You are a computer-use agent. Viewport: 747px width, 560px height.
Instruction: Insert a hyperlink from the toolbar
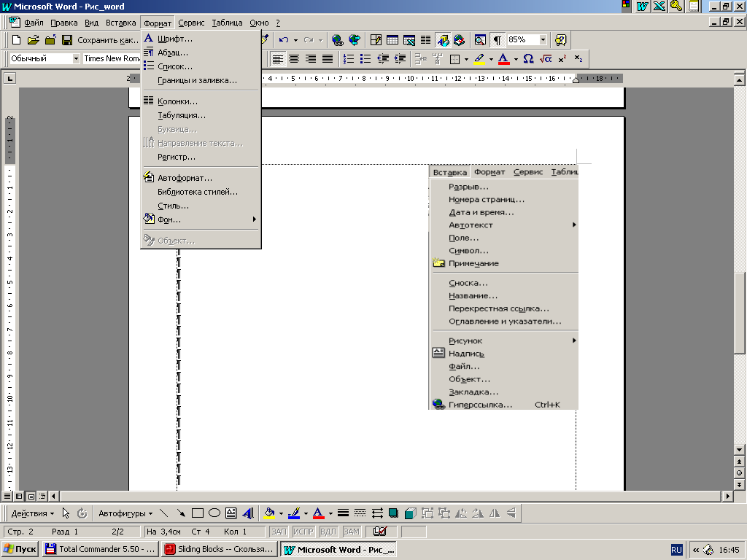pyautogui.click(x=337, y=40)
